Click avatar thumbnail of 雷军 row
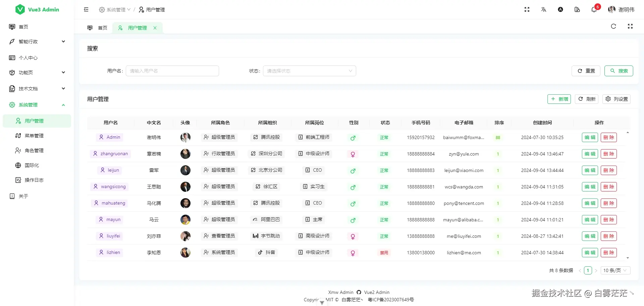The height and width of the screenshot is (306, 644). (185, 170)
